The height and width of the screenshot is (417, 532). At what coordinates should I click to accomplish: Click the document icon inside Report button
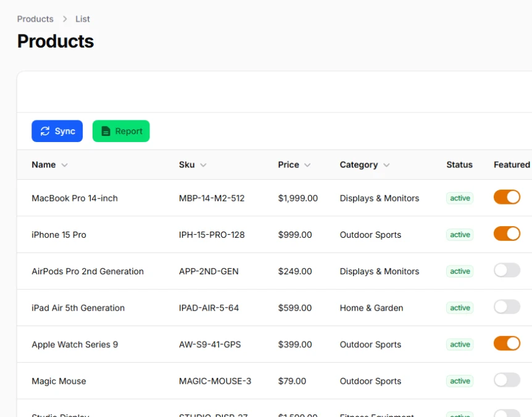click(x=106, y=131)
